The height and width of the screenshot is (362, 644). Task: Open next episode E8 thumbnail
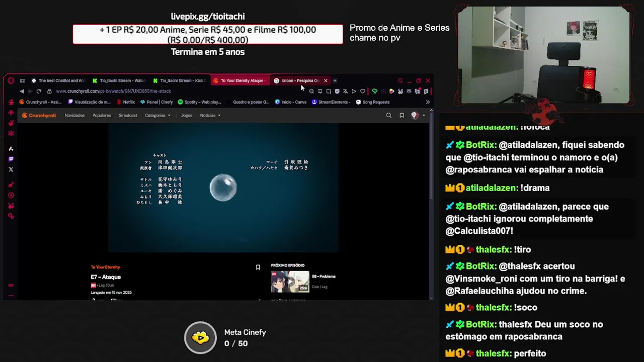pyautogui.click(x=290, y=282)
